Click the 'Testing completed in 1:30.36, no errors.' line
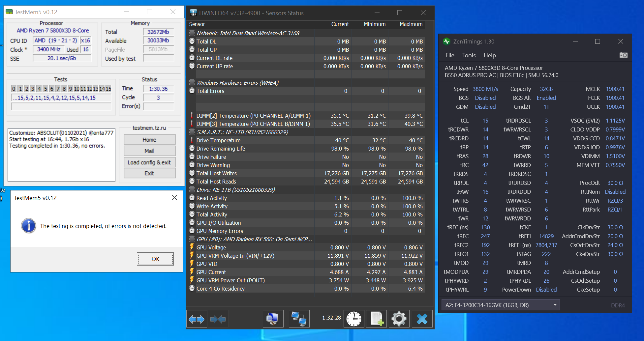Image resolution: width=644 pixels, height=341 pixels. point(57,146)
